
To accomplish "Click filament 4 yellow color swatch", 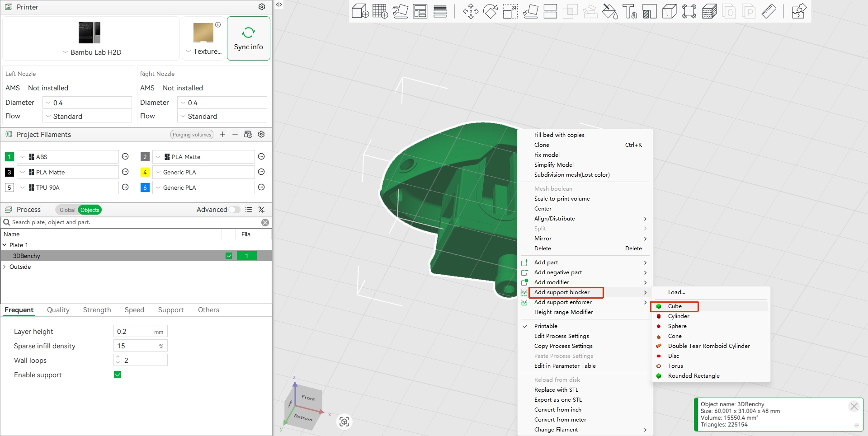I will (x=145, y=172).
